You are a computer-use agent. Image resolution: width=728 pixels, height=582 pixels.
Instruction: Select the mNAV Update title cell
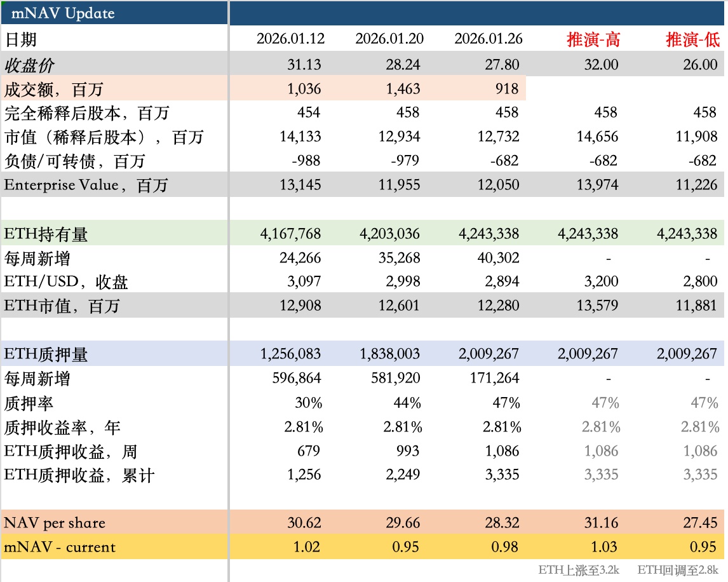pyautogui.click(x=63, y=13)
